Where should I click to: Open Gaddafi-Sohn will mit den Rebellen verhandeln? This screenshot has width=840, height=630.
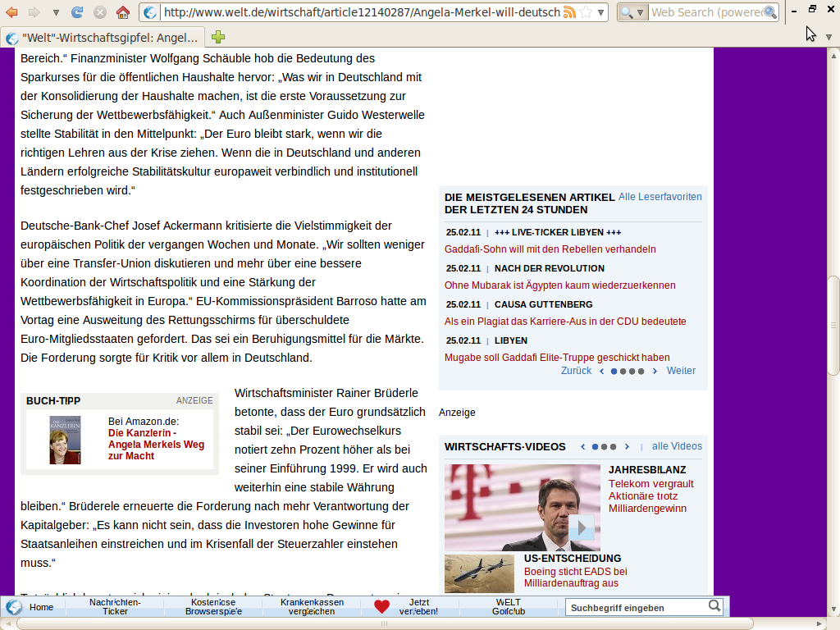[x=550, y=249]
